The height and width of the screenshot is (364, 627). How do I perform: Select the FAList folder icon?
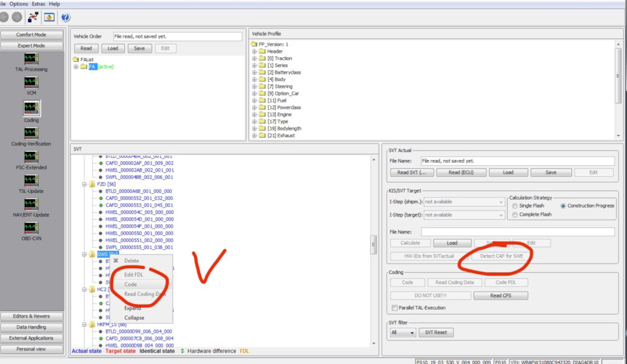(x=76, y=59)
